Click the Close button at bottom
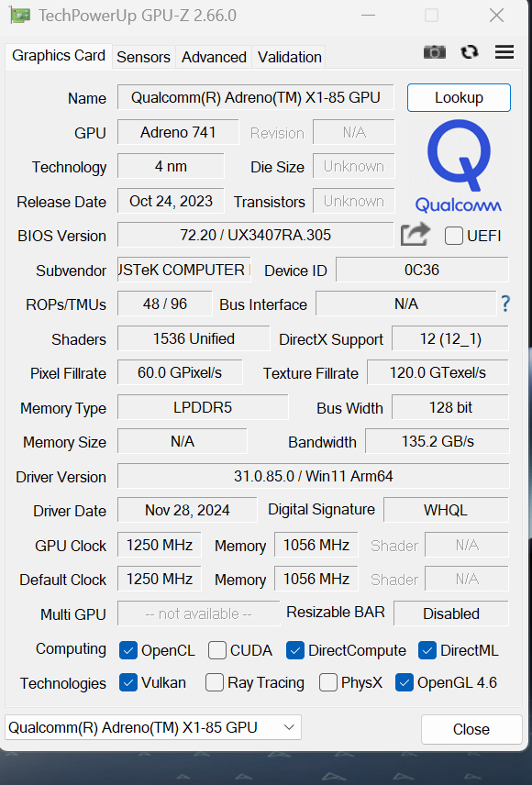532x785 pixels. 471,729
